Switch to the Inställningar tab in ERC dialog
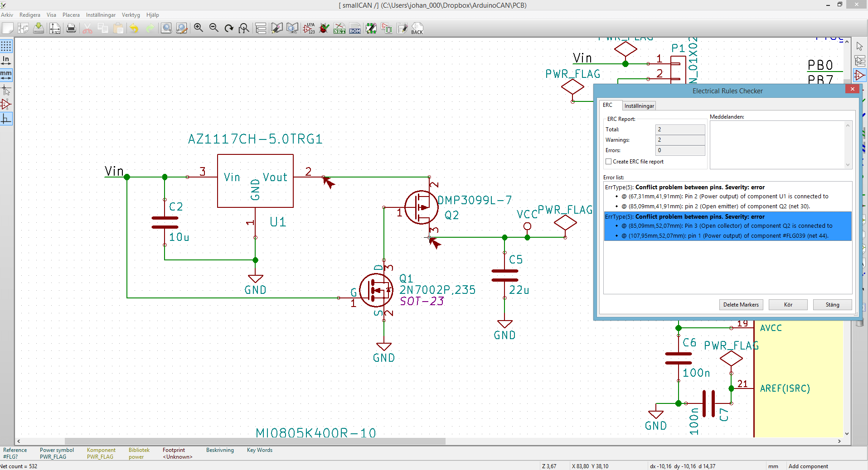Image resolution: width=868 pixels, height=470 pixels. click(x=639, y=106)
